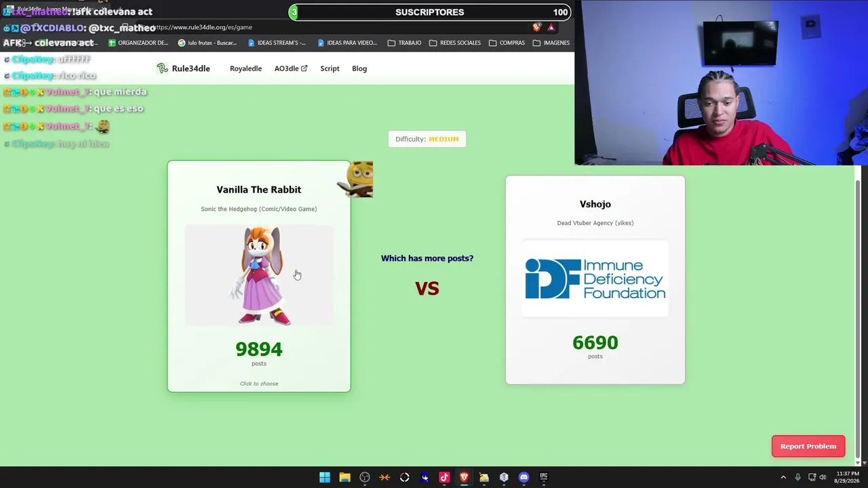Viewport: 868px width, 488px height.
Task: Click the Immune Deficiency Foundation image
Action: click(x=595, y=279)
